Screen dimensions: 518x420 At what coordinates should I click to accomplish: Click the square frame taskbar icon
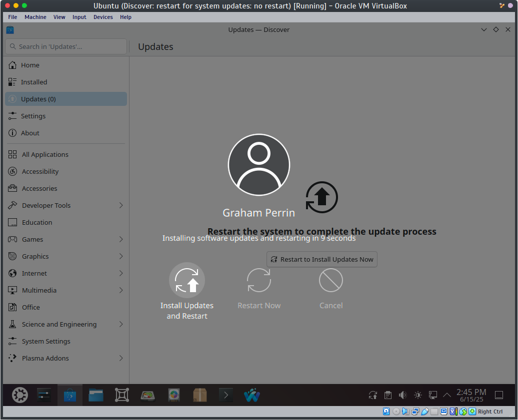[x=122, y=395]
